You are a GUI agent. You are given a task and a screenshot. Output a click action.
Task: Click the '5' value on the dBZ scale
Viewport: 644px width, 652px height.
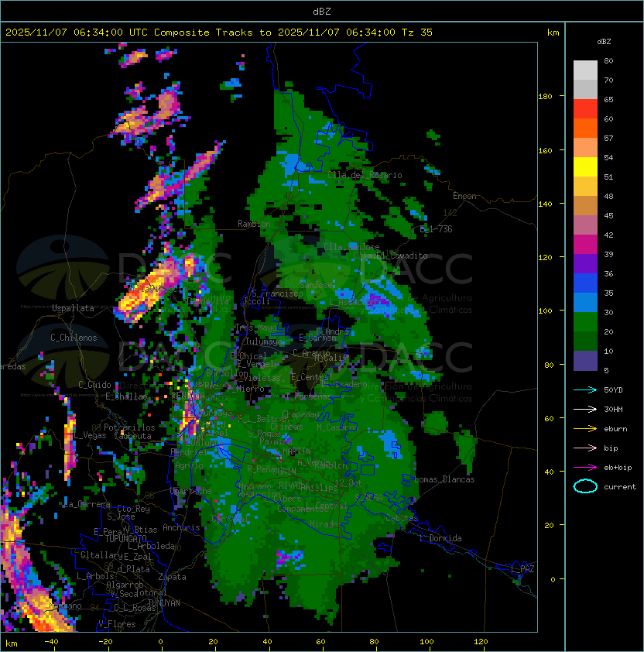[606, 370]
